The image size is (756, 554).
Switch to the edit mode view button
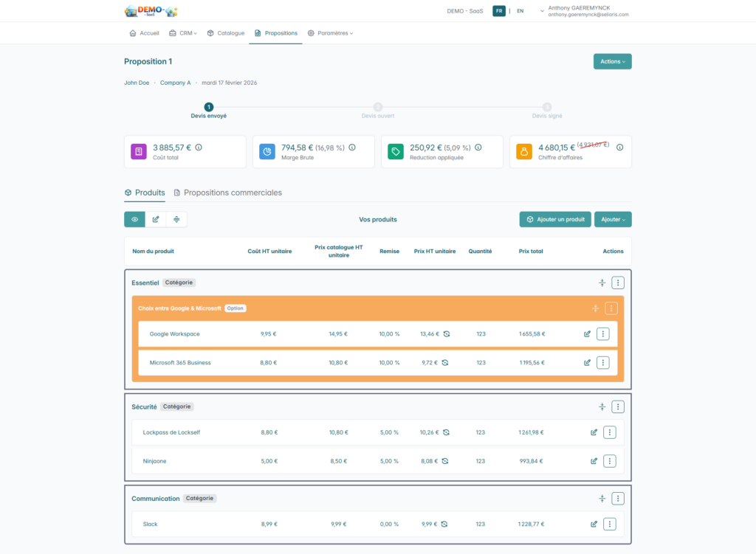click(156, 219)
